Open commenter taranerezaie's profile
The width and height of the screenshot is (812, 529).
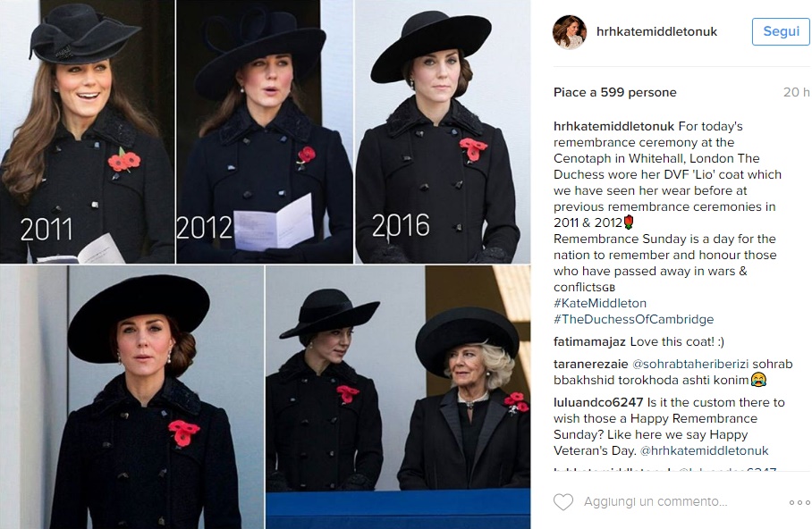(x=591, y=364)
